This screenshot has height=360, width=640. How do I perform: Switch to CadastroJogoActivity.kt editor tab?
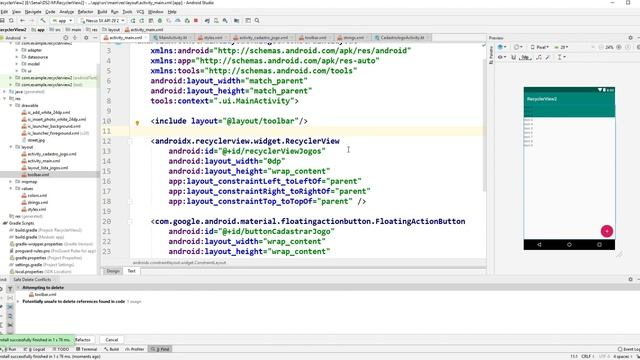402,38
